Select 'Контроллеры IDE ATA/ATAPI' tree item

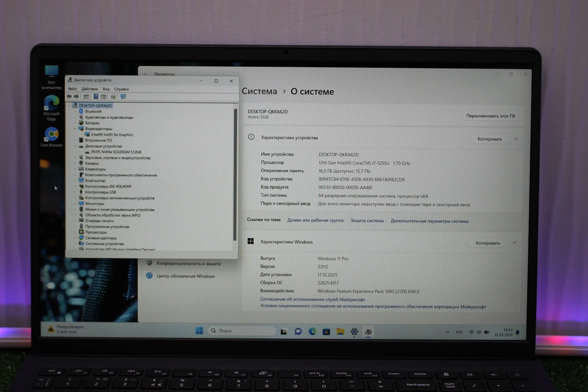point(108,186)
